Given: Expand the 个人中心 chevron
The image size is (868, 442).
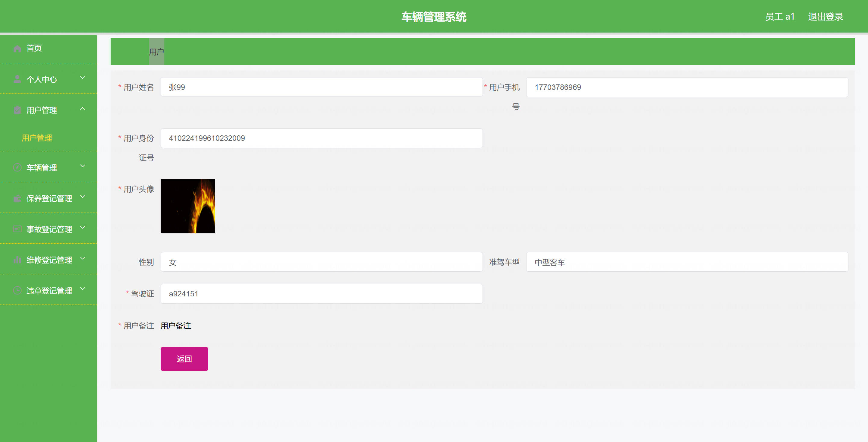Looking at the screenshot, I should (x=83, y=78).
